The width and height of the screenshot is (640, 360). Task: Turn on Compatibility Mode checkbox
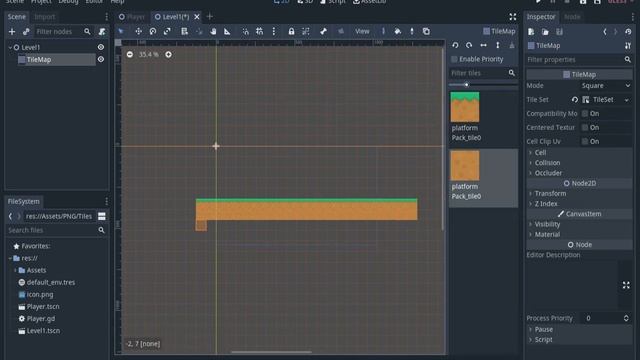(x=585, y=113)
